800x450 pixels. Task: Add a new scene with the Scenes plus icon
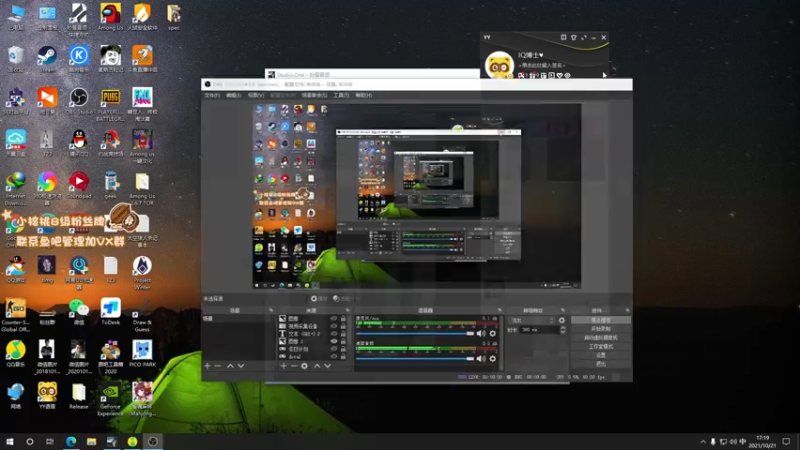pos(207,366)
